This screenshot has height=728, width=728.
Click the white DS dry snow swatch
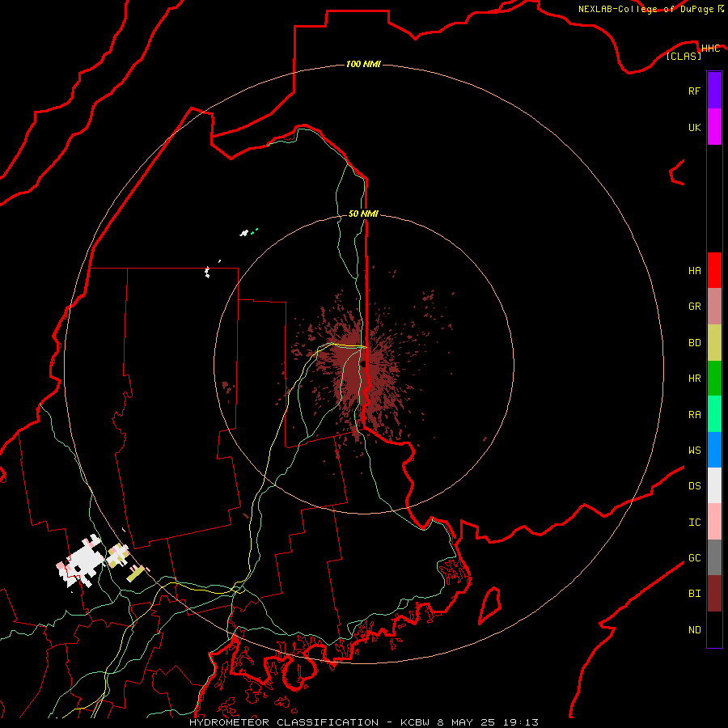[714, 485]
